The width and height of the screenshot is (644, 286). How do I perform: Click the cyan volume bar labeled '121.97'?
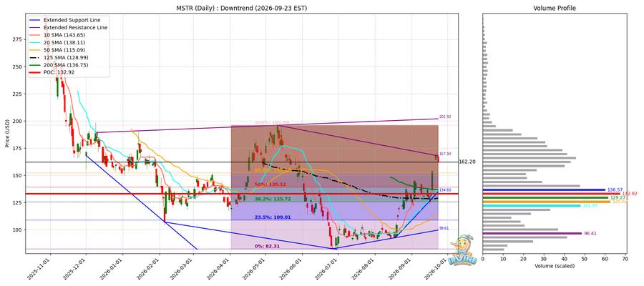pyautogui.click(x=532, y=206)
